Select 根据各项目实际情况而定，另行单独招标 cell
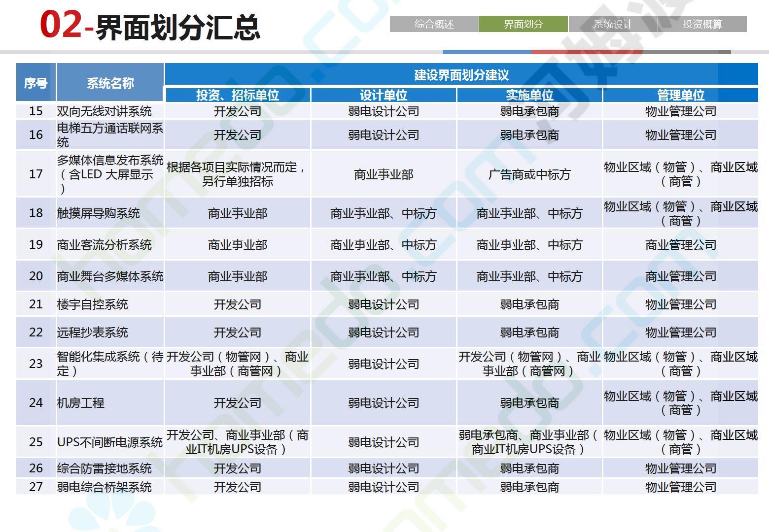Viewport: 769px width, 532px height. click(238, 174)
